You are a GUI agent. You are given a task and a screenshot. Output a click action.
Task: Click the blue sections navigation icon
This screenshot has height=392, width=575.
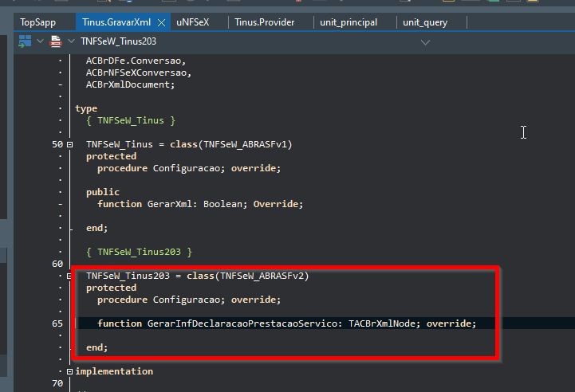25,41
